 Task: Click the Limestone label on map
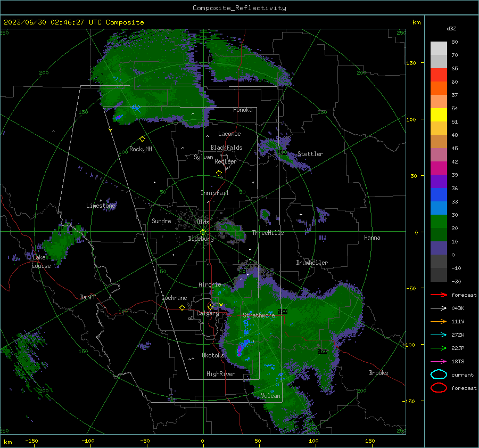tap(101, 206)
